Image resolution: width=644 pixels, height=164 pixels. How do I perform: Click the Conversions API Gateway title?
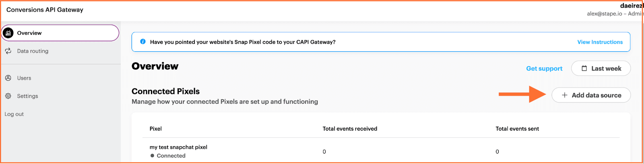tap(45, 10)
